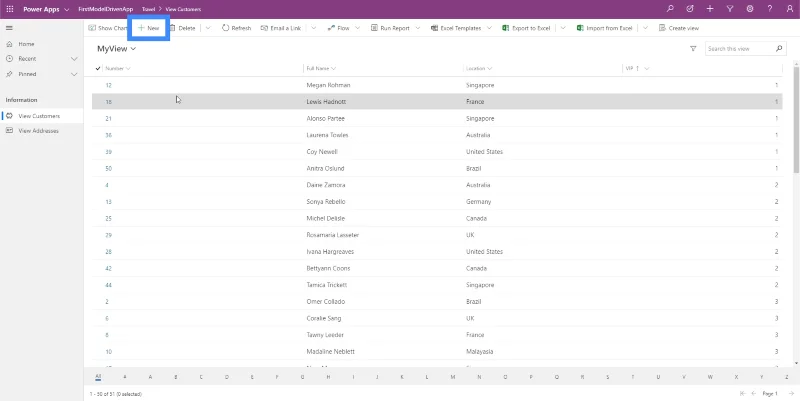The image size is (800, 401).
Task: Open customer record number 50
Action: (x=109, y=168)
